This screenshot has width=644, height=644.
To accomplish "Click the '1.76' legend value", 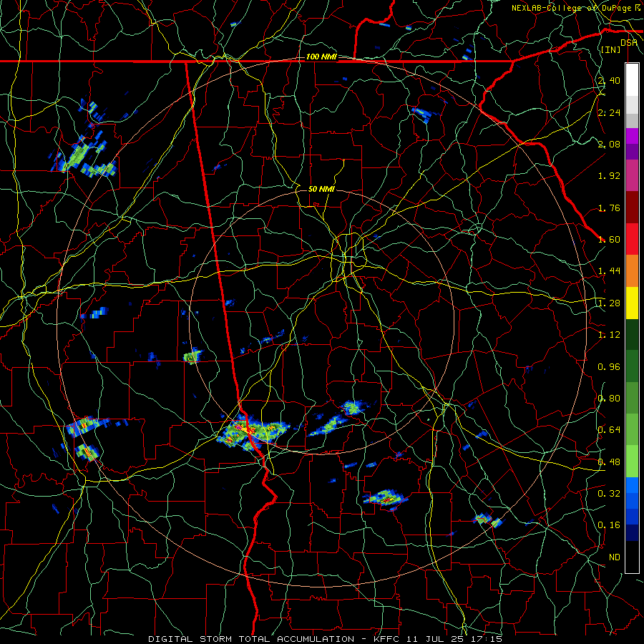I will click(x=609, y=208).
